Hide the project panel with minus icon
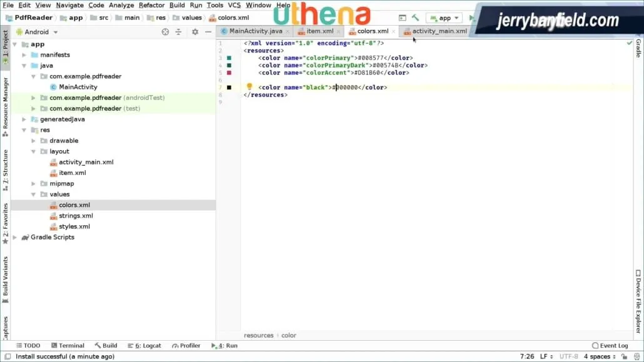644x362 pixels. pyautogui.click(x=208, y=32)
